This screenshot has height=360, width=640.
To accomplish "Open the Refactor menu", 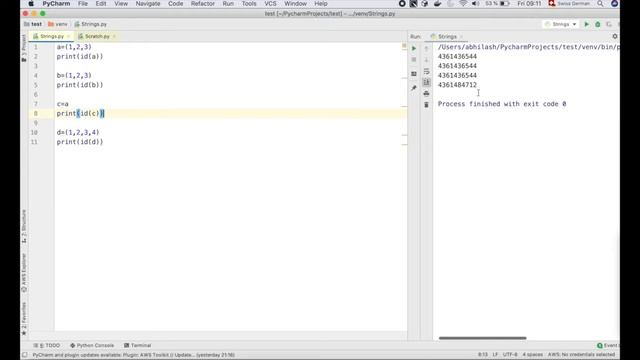I will click(x=203, y=4).
